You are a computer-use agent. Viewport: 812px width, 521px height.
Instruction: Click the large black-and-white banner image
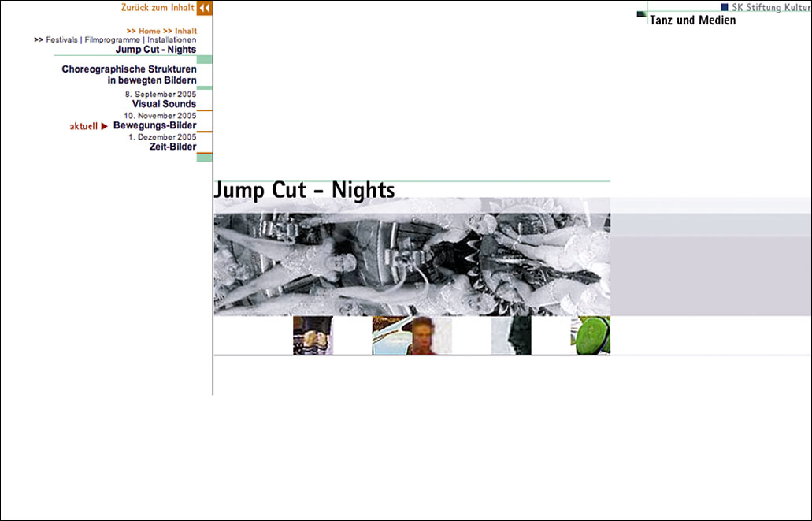[412, 264]
